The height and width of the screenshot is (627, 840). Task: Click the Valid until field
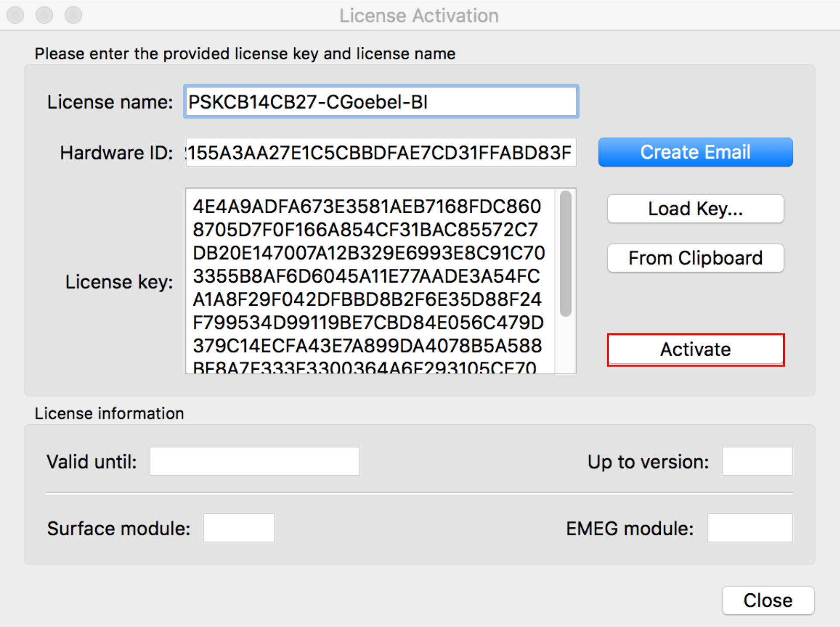pyautogui.click(x=255, y=461)
